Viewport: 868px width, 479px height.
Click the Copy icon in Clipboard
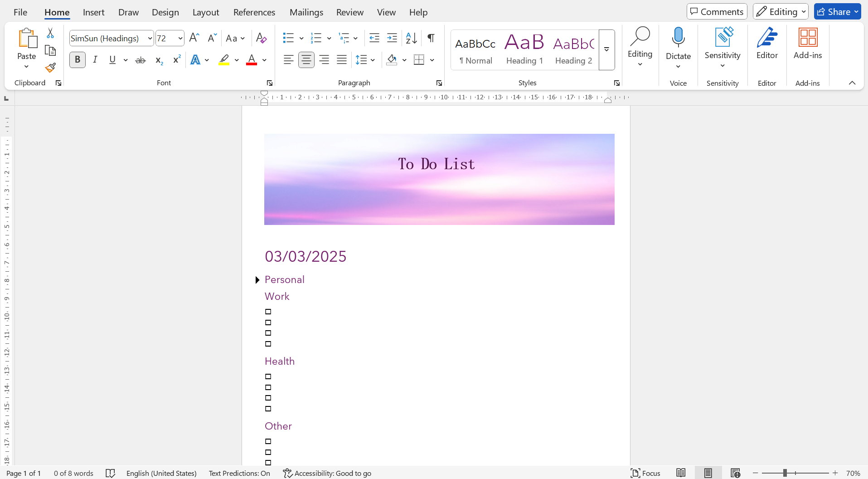click(50, 50)
